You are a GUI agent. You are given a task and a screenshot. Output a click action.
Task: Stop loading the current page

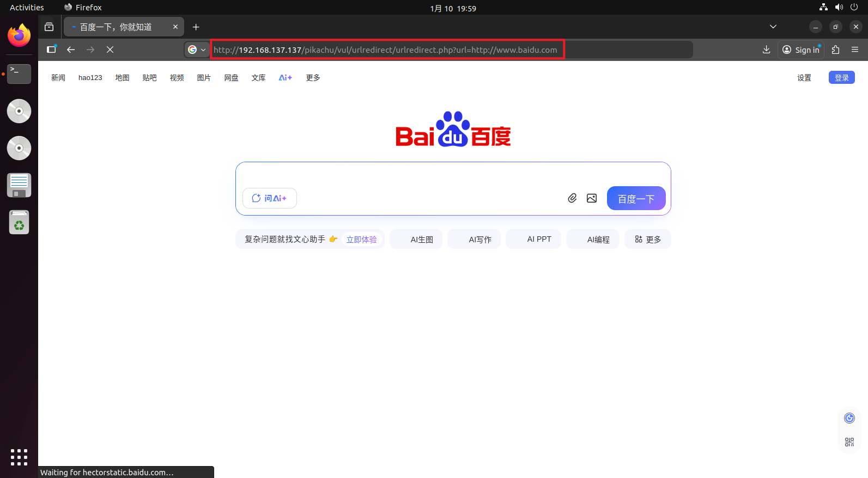pyautogui.click(x=110, y=50)
